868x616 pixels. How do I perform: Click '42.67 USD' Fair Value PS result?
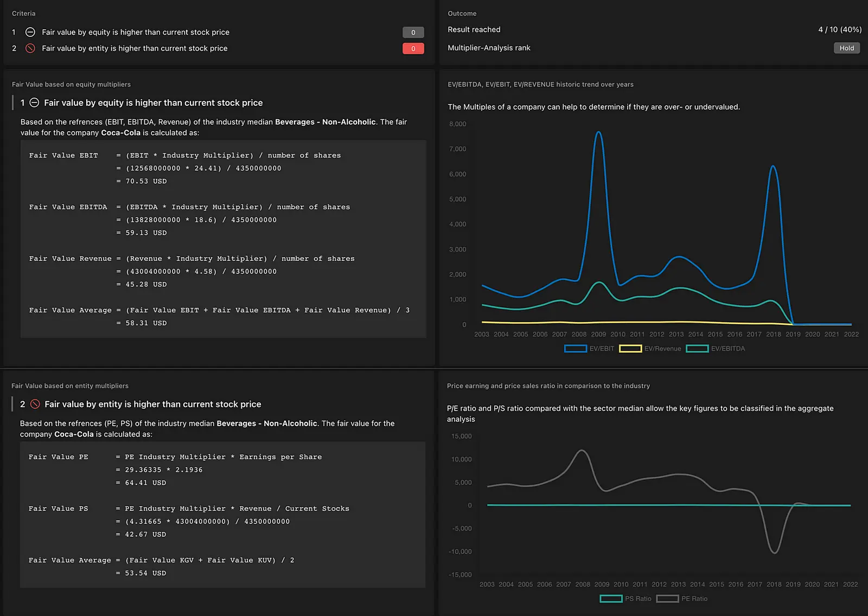click(x=145, y=534)
